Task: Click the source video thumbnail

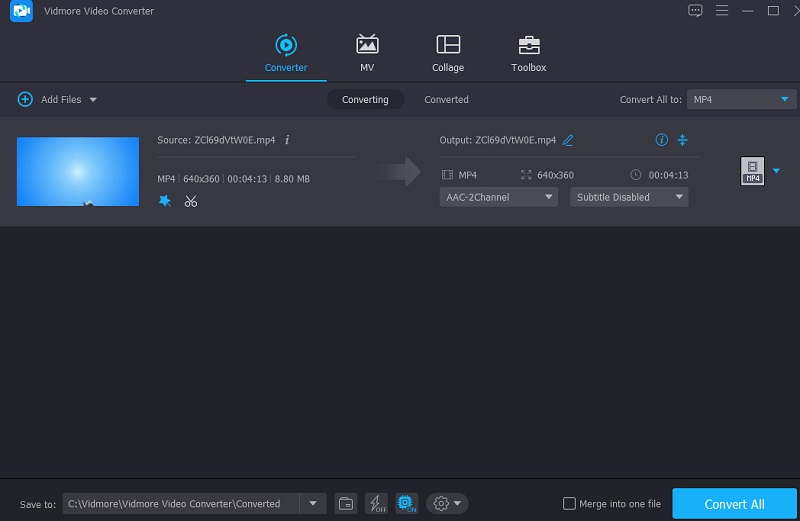Action: [x=78, y=171]
